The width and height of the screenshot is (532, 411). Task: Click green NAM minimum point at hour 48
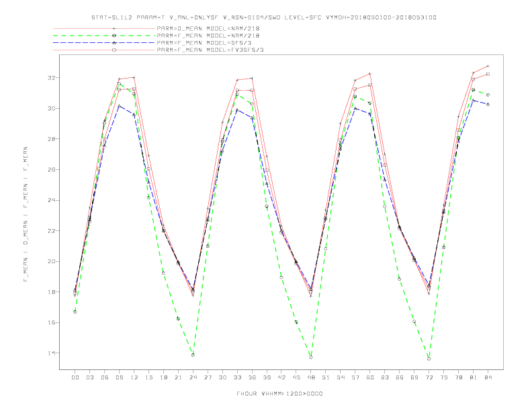click(x=311, y=357)
